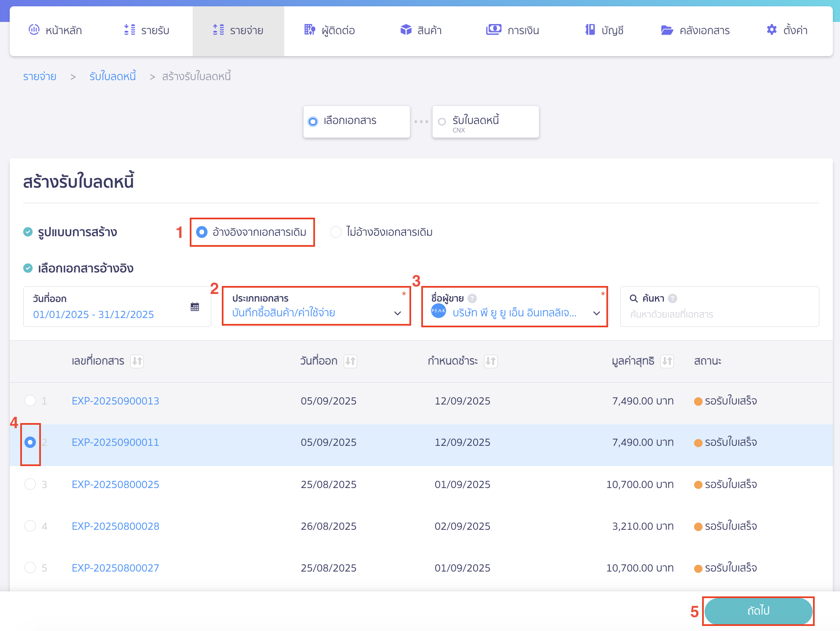Select ไม่อ้างอิงเอกสารเดิม radio option
The height and width of the screenshot is (631, 840).
pos(336,232)
